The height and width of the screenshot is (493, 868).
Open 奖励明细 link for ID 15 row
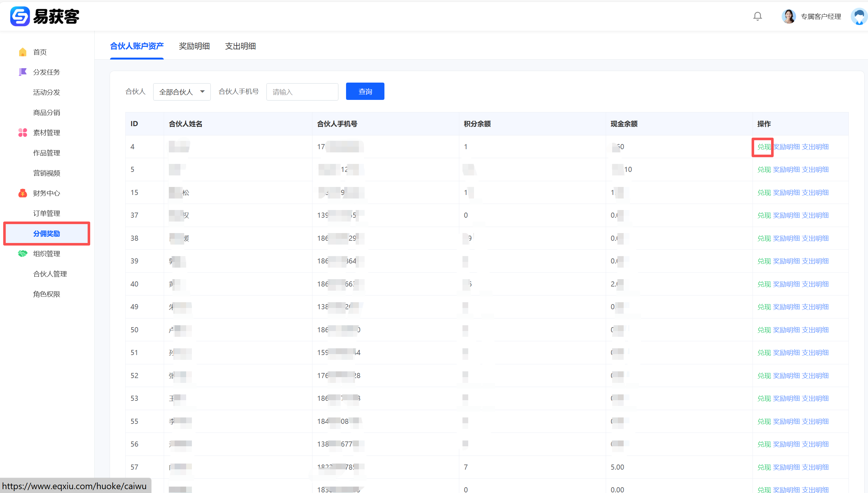pyautogui.click(x=786, y=193)
